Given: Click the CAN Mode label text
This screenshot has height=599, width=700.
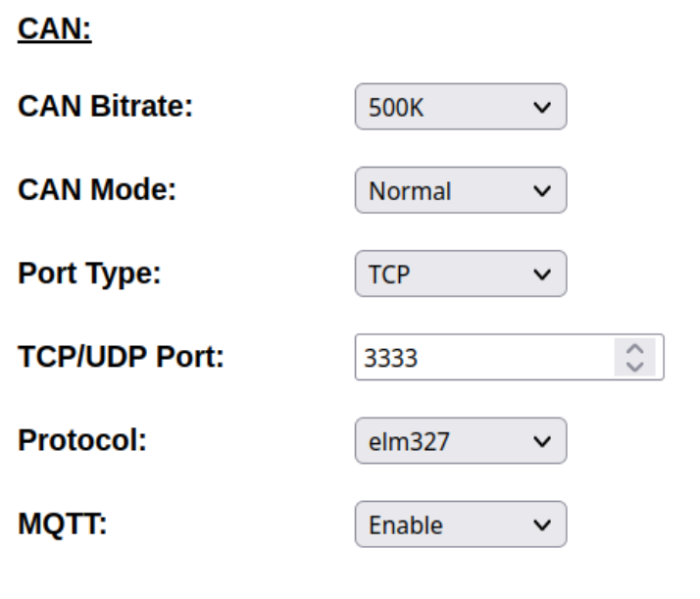Looking at the screenshot, I should [x=97, y=189].
